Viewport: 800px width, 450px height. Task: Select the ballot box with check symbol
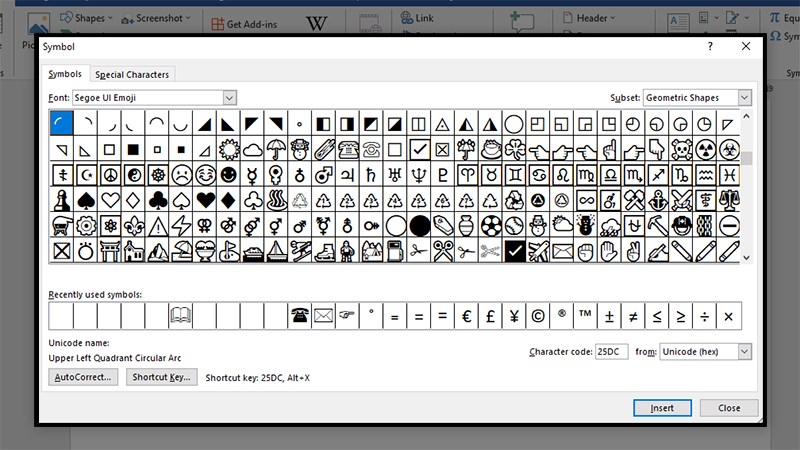coord(419,149)
